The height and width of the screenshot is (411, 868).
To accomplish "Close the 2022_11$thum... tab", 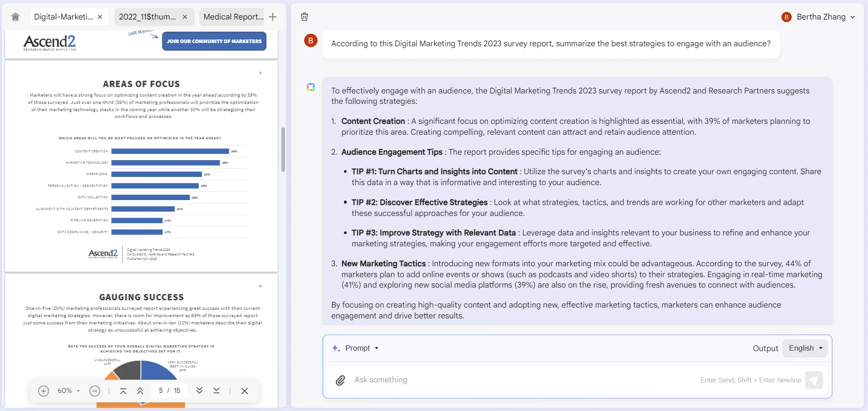I will pyautogui.click(x=185, y=17).
